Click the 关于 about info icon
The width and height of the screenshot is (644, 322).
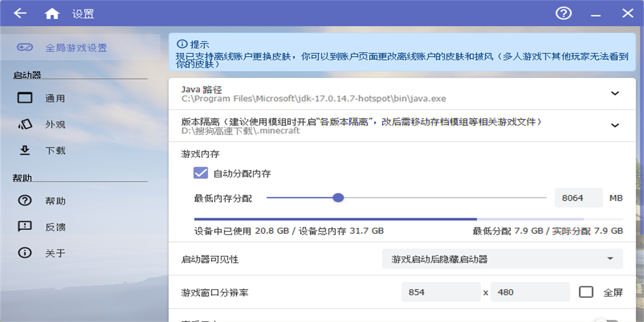pyautogui.click(x=25, y=252)
